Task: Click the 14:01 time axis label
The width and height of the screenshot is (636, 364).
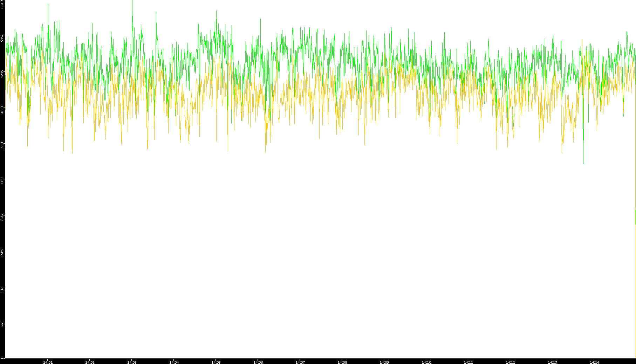Action: pos(48,362)
